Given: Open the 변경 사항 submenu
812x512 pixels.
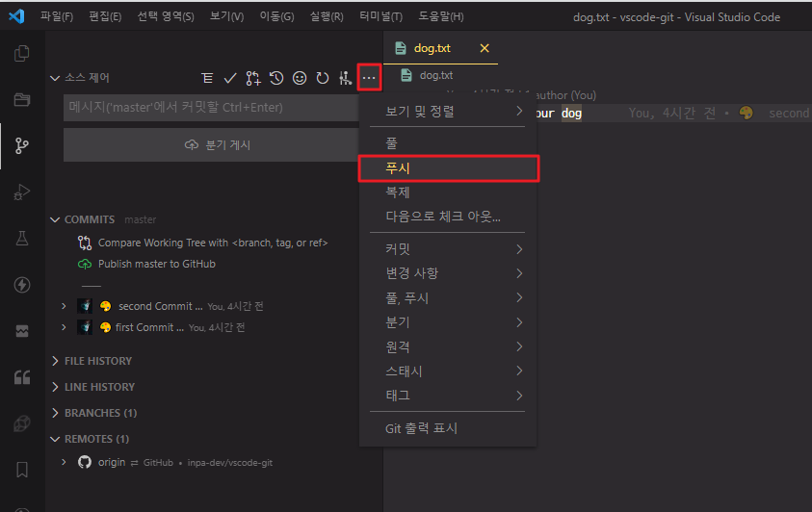Looking at the screenshot, I should pyautogui.click(x=448, y=273).
